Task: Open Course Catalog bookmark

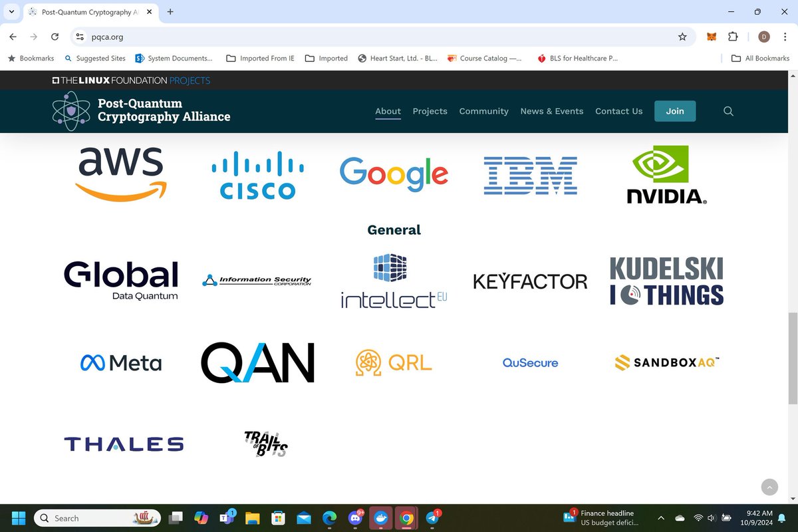Action: coord(485,59)
